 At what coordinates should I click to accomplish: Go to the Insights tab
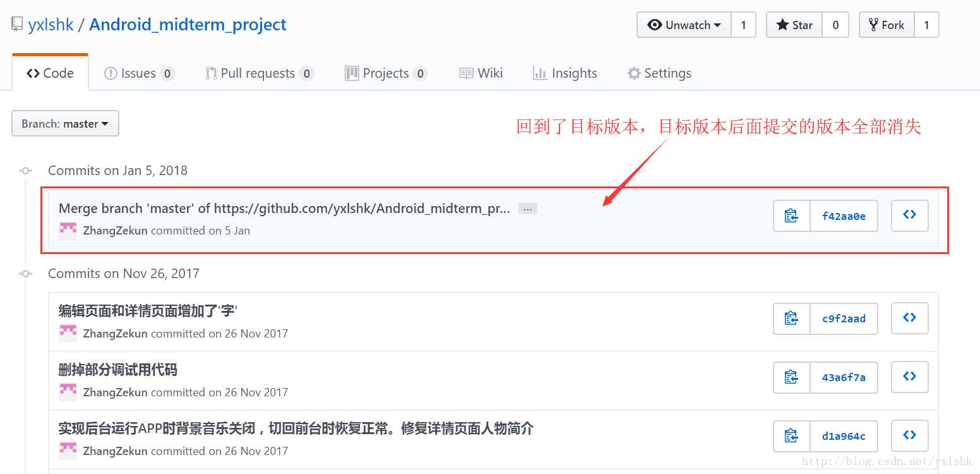tap(565, 73)
